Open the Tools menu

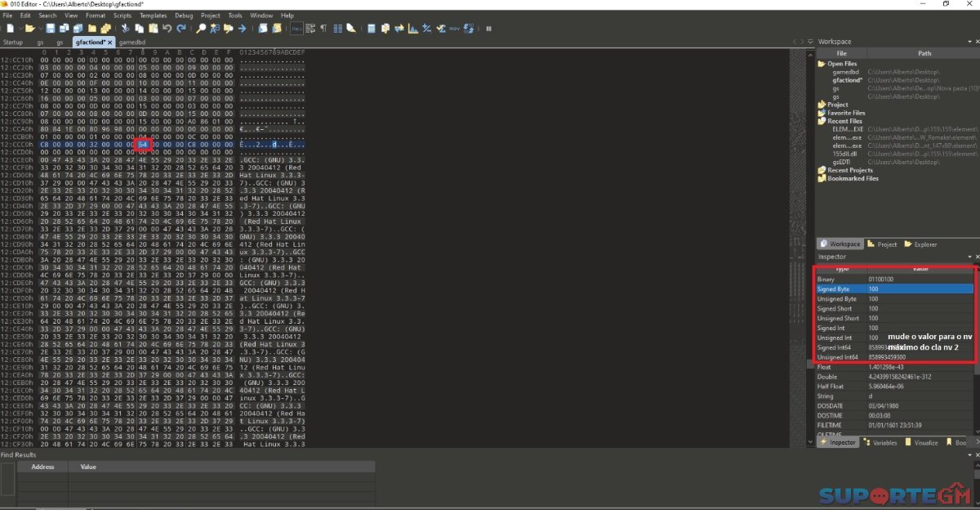(x=235, y=16)
